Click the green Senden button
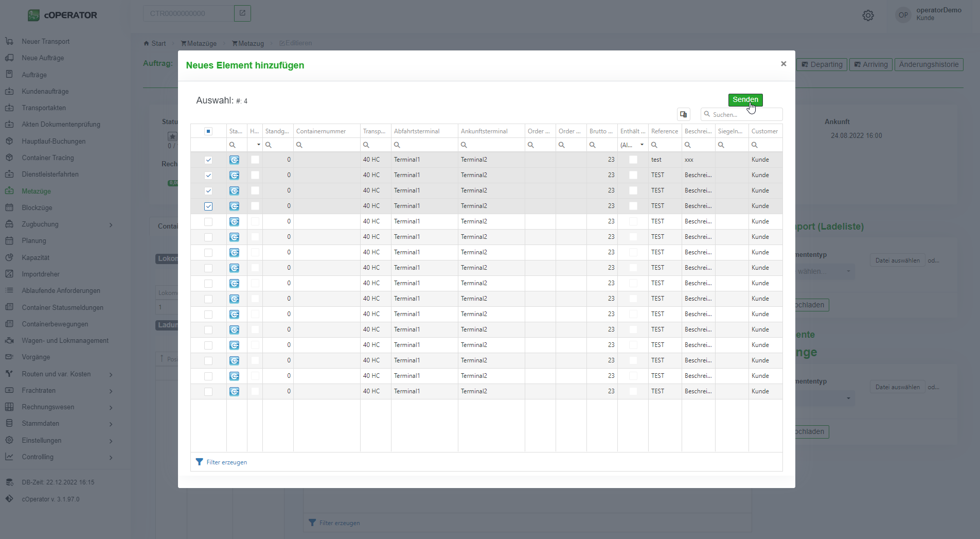Viewport: 980px width, 539px height. (x=745, y=99)
